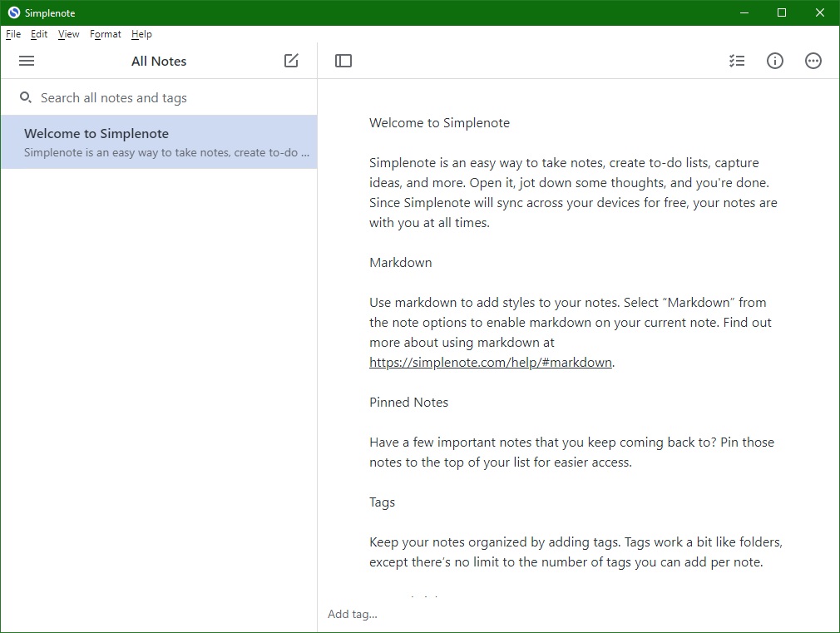Open the Help menu
Screen dimensions: 840x633
[141, 34]
